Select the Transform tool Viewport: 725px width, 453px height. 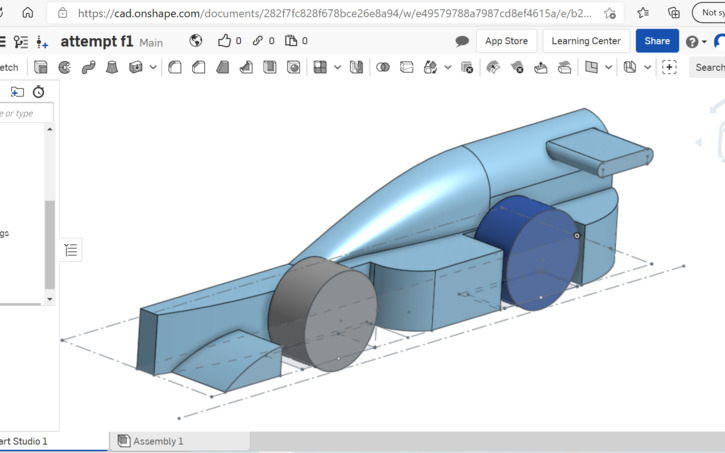pos(430,67)
